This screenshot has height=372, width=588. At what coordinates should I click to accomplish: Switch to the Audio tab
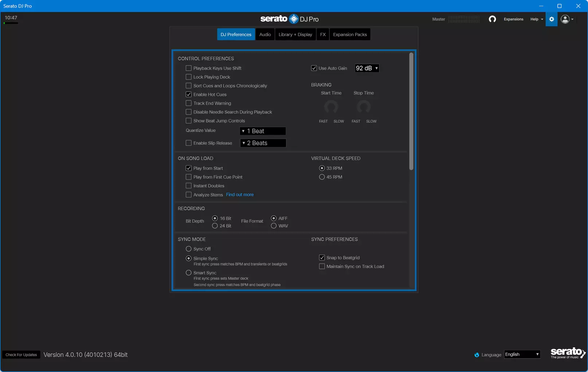coord(265,34)
